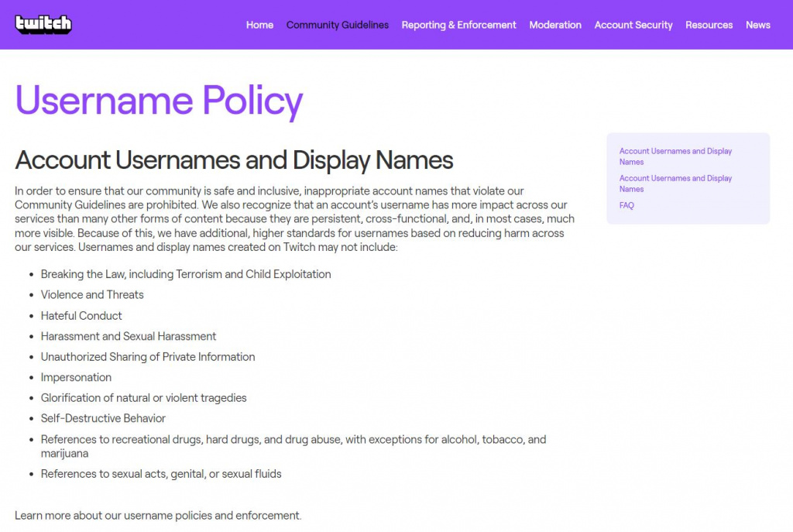
Task: Open the Resources nav item
Action: pyautogui.click(x=709, y=25)
